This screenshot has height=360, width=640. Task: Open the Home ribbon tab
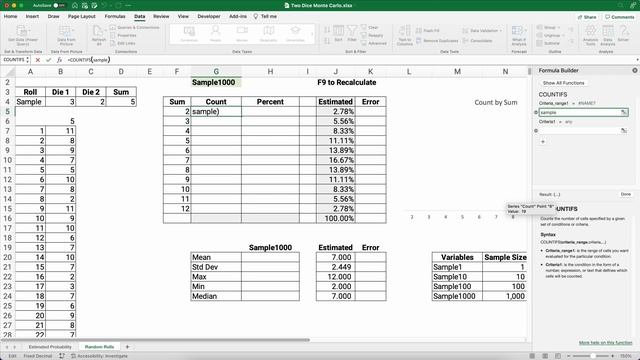[11, 16]
